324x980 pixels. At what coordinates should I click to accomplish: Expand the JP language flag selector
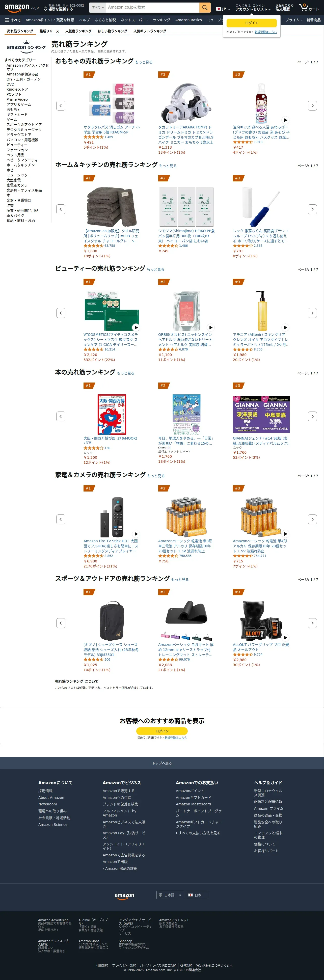tap(223, 9)
